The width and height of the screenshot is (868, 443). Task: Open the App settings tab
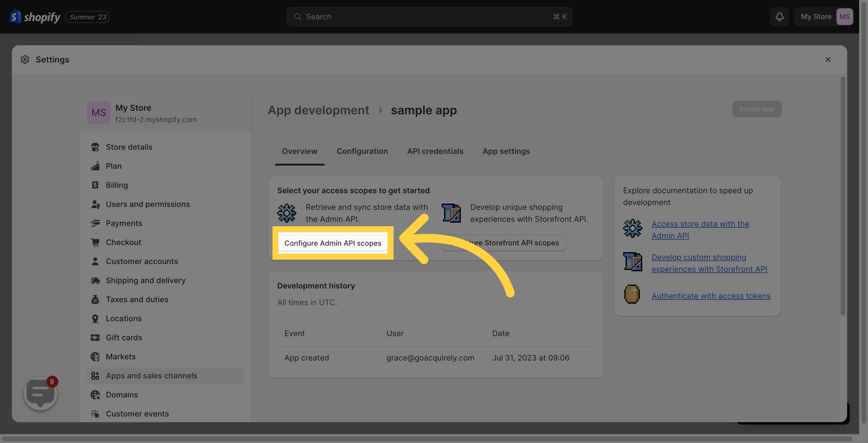(506, 151)
